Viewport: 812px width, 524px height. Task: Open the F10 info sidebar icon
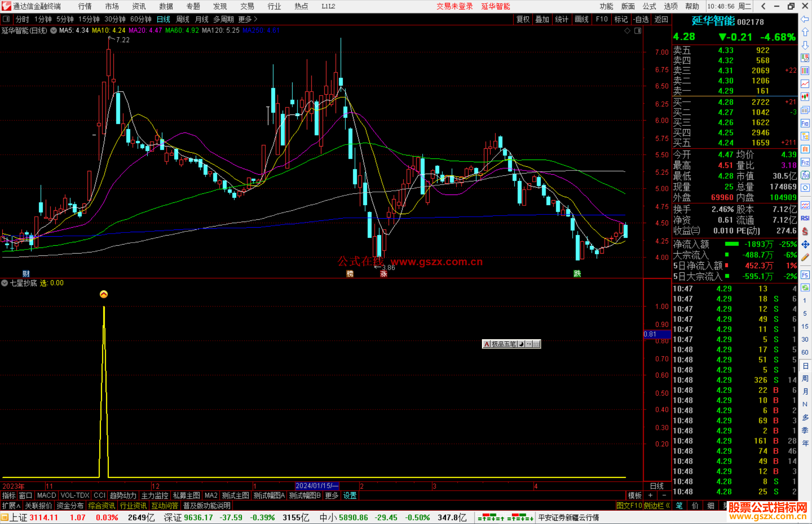coord(805,123)
